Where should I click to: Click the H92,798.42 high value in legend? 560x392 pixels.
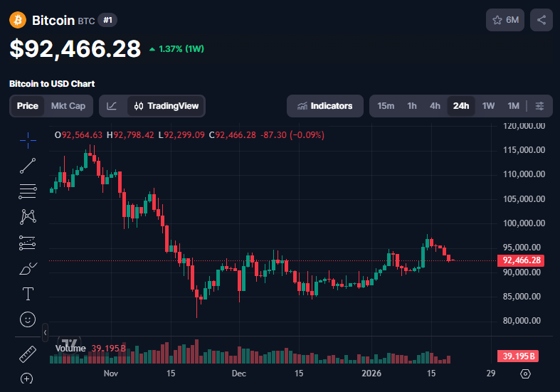click(130, 135)
